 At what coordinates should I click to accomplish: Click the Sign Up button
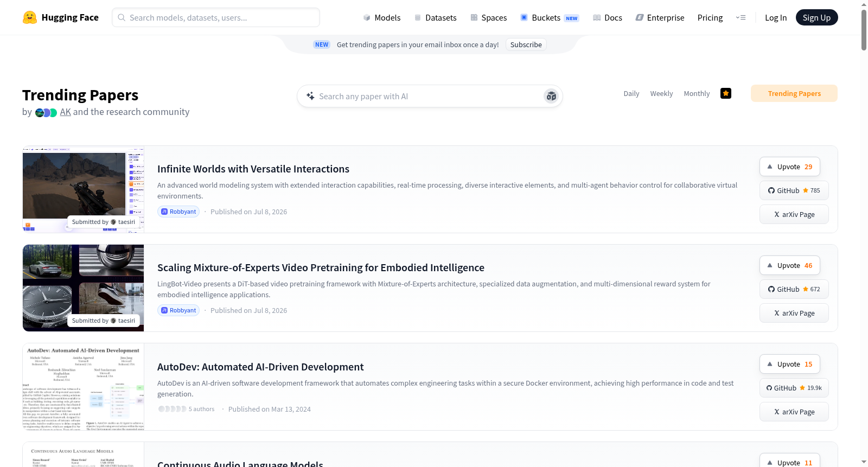(816, 17)
